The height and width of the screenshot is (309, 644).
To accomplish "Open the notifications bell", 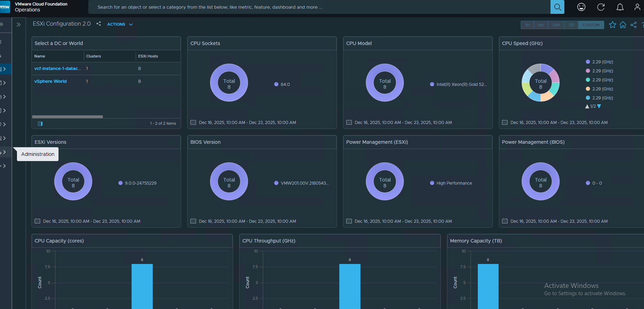I will [x=620, y=7].
